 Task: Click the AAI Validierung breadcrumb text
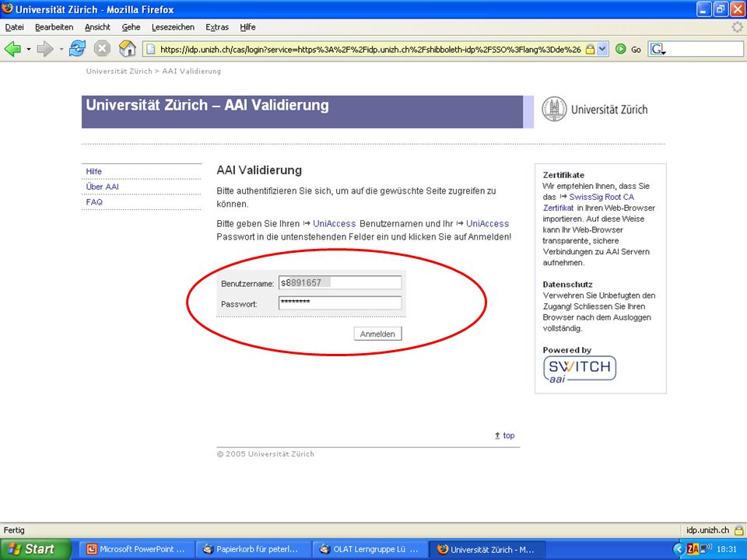click(x=191, y=71)
